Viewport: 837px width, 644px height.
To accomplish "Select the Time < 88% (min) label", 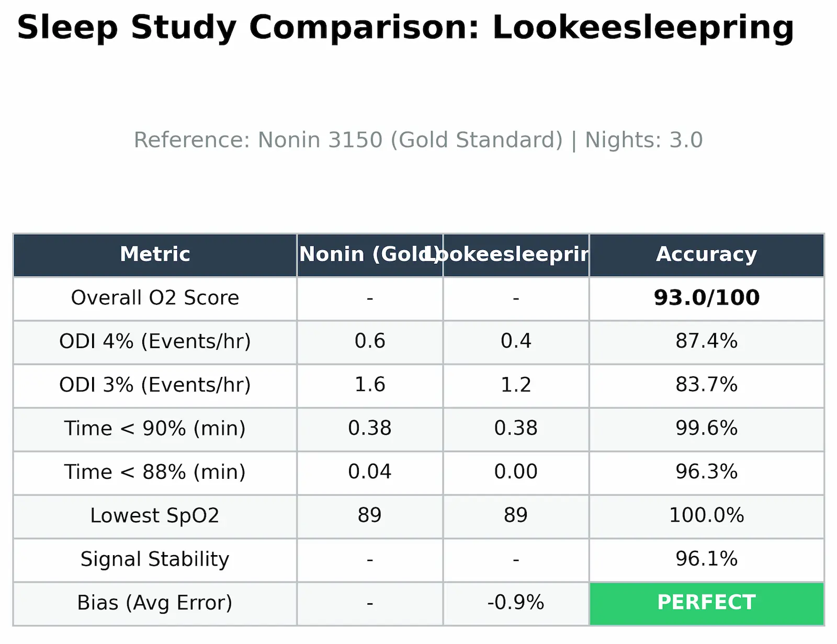I will (x=155, y=472).
